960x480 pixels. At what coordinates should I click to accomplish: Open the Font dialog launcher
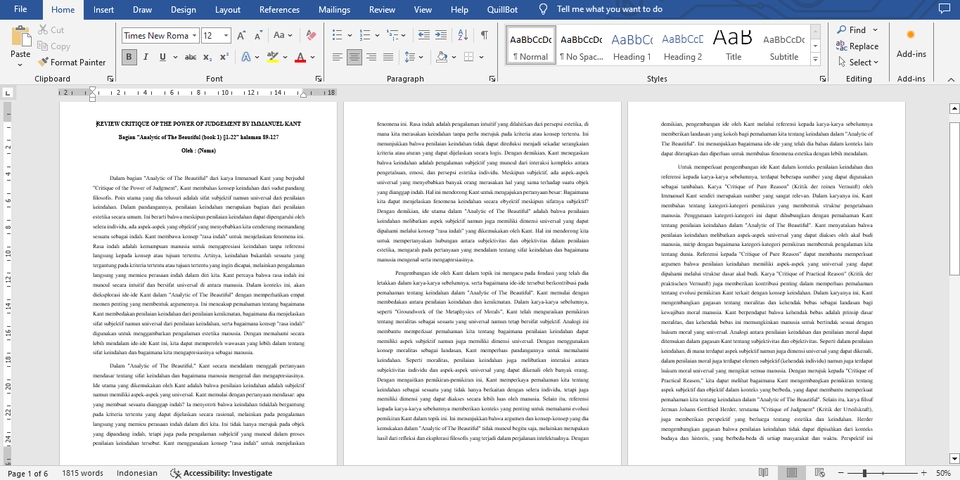coord(318,79)
